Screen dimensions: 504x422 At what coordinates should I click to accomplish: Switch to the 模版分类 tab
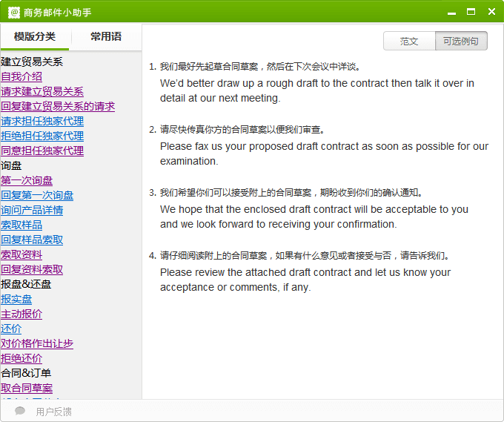pos(35,36)
